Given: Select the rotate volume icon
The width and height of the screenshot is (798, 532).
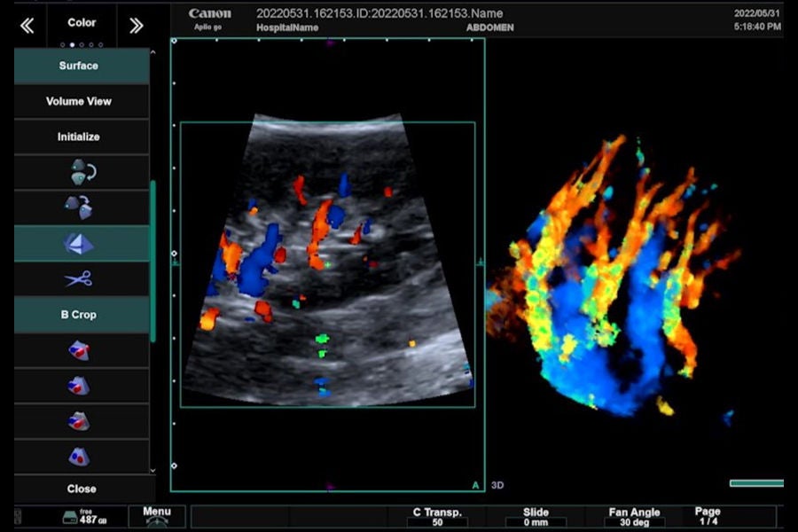Looking at the screenshot, I should [x=82, y=172].
